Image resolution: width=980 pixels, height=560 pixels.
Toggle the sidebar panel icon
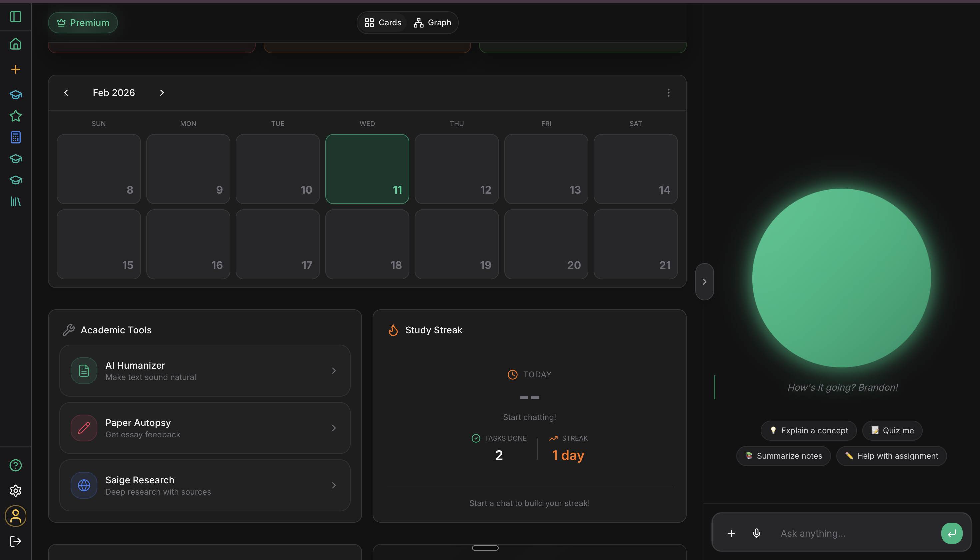pyautogui.click(x=15, y=17)
